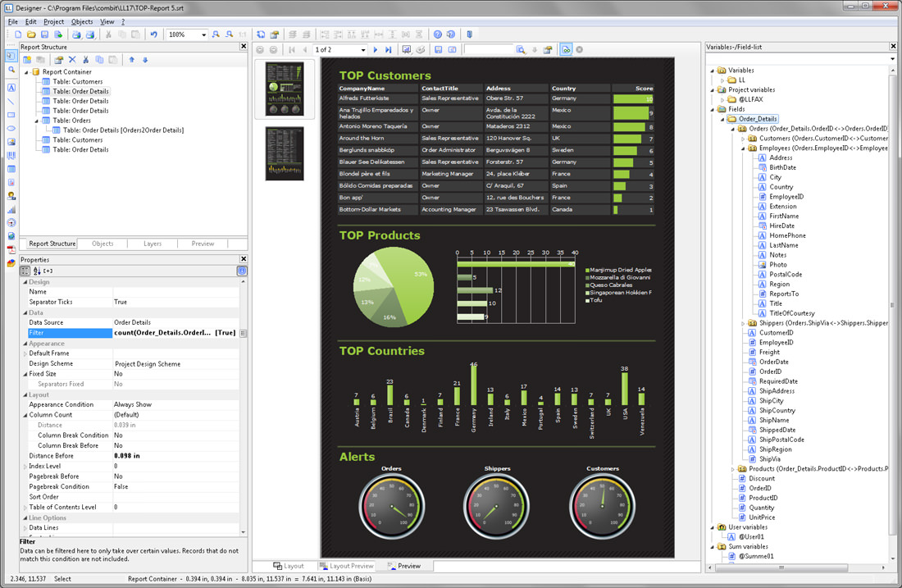Viewport: 902px width, 588px height.
Task: Open the Objects menu
Action: click(x=82, y=21)
